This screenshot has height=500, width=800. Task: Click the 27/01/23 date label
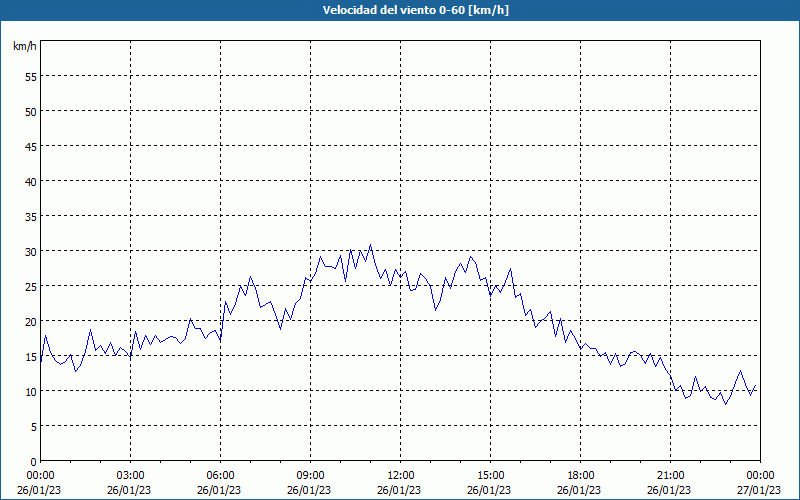pos(759,490)
